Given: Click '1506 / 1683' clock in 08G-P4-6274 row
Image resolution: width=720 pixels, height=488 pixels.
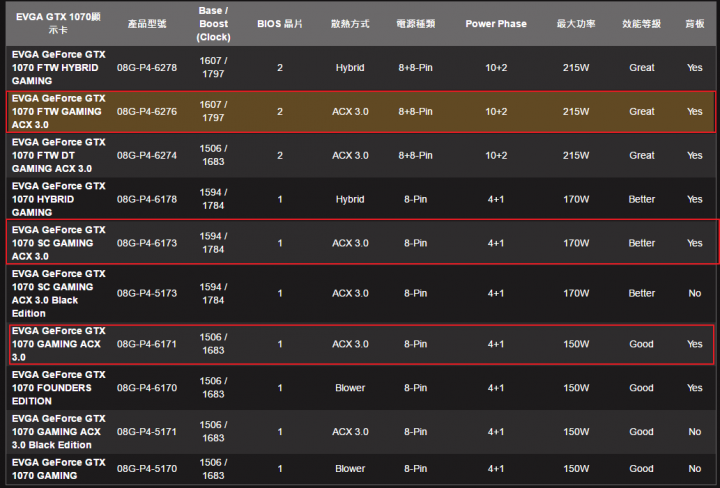Looking at the screenshot, I should [214, 155].
